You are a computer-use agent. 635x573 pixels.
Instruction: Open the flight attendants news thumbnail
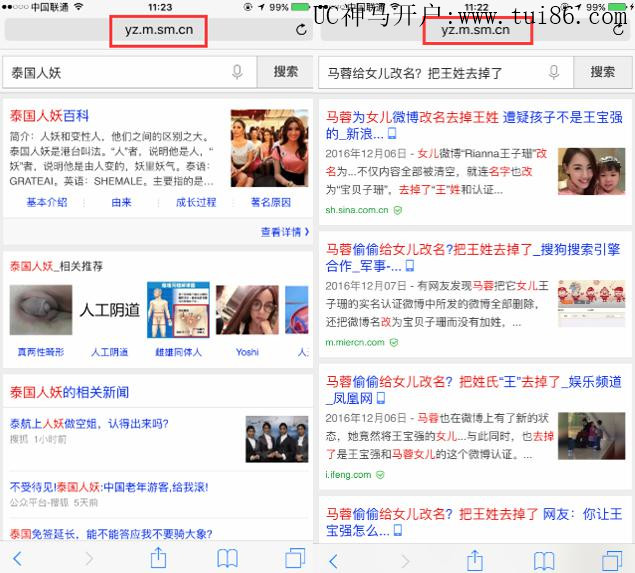click(277, 439)
